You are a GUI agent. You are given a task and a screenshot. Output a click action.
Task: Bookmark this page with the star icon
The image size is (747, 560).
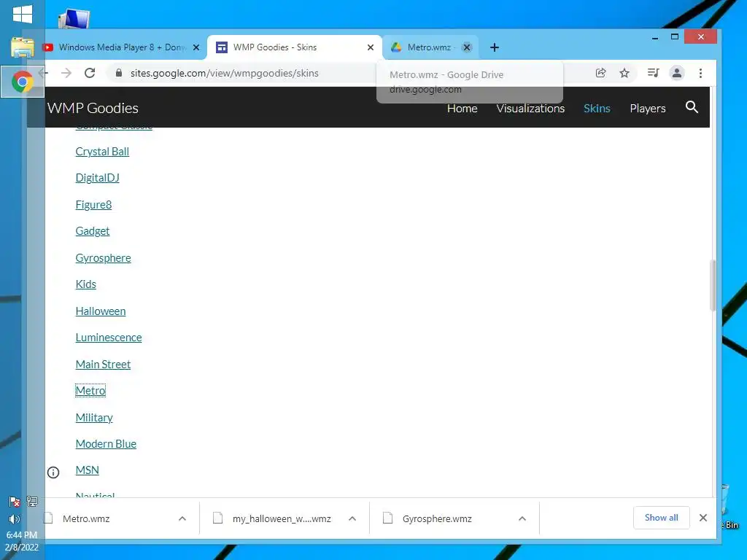pyautogui.click(x=624, y=73)
